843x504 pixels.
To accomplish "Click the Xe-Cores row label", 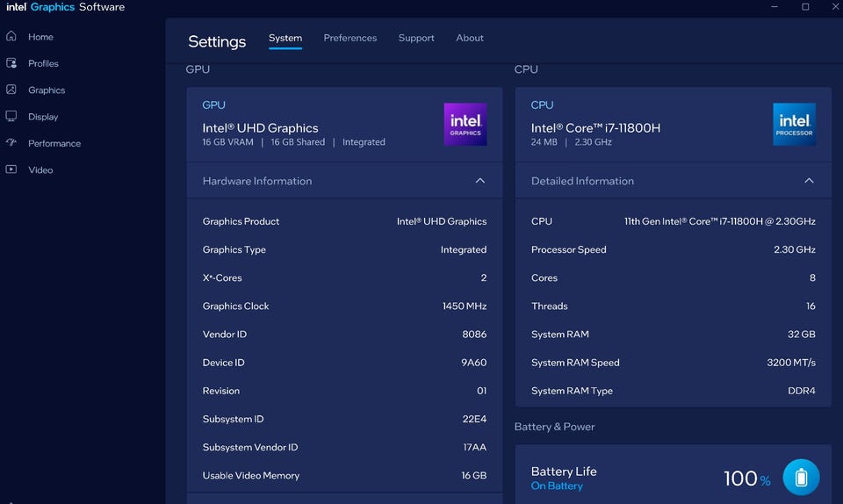I will click(222, 277).
